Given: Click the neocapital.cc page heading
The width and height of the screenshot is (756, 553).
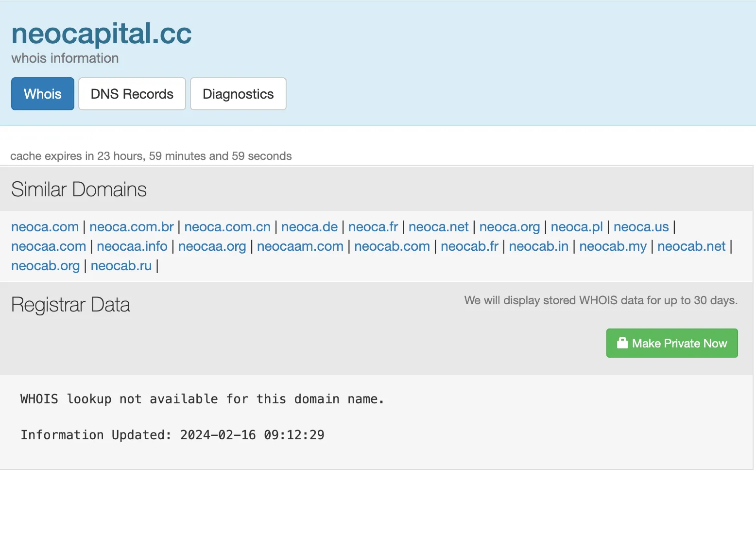Looking at the screenshot, I should (x=102, y=34).
